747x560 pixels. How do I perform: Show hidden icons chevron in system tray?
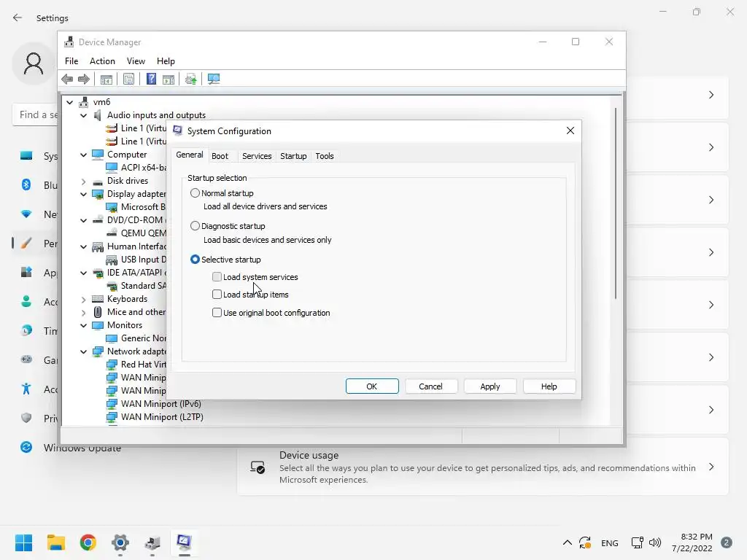pos(567,542)
